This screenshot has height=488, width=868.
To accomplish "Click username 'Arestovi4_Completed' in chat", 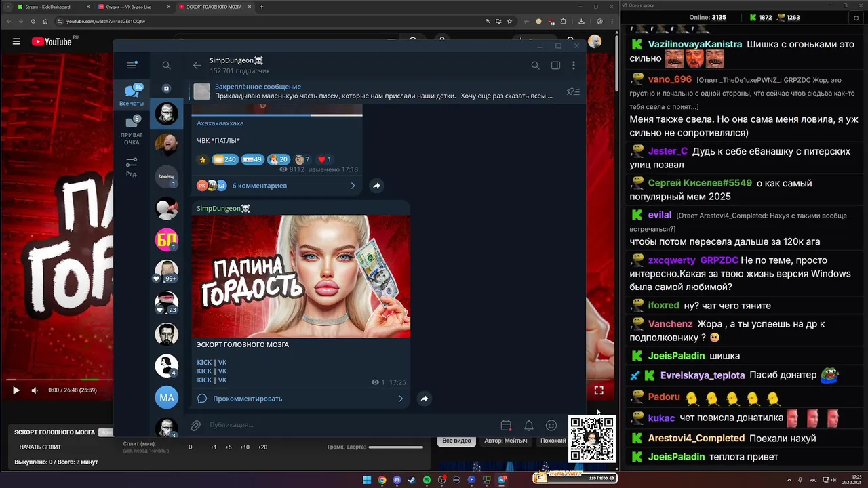I will tap(696, 439).
